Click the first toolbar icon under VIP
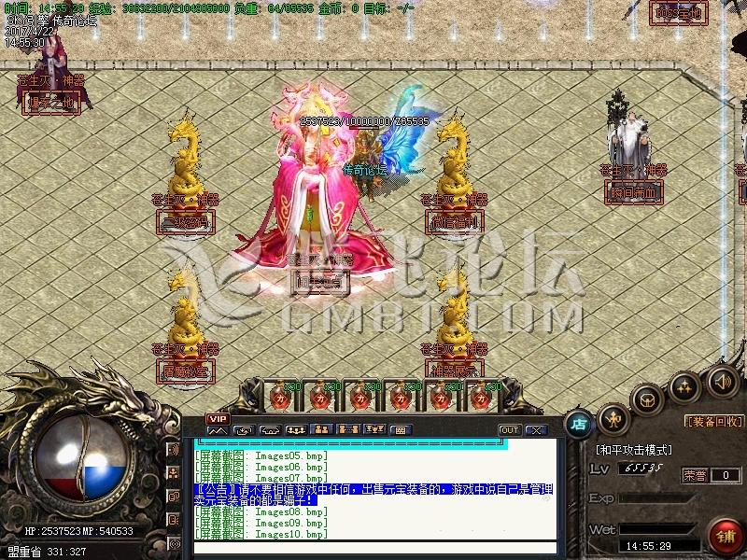 (218, 430)
